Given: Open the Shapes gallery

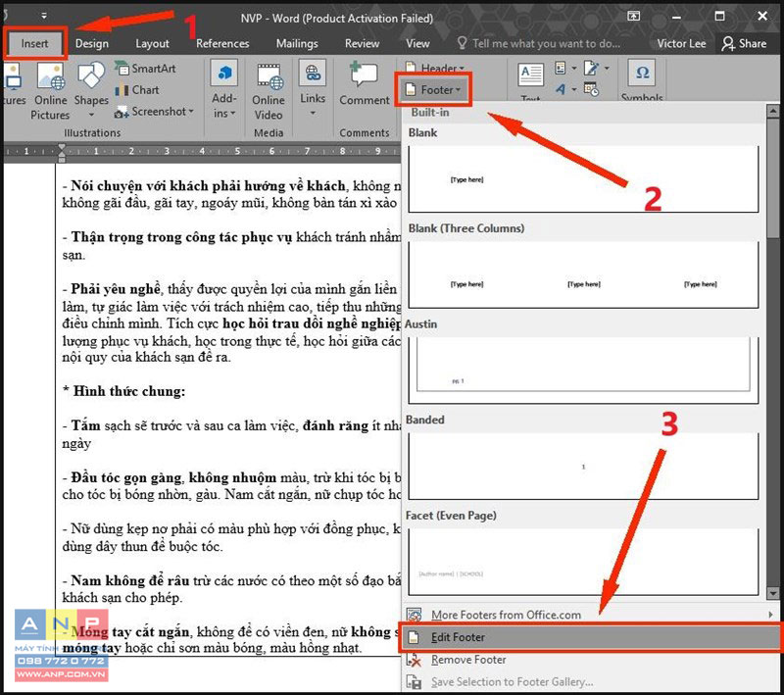Looking at the screenshot, I should point(91,84).
